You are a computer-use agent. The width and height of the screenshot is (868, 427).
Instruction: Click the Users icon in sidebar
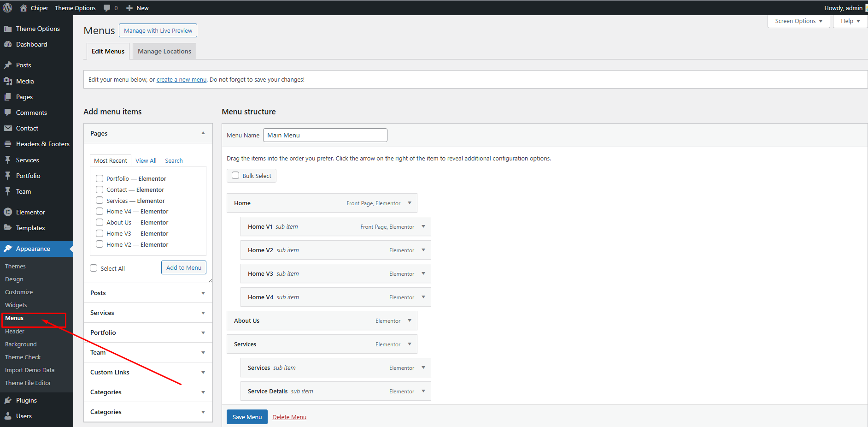click(x=8, y=416)
